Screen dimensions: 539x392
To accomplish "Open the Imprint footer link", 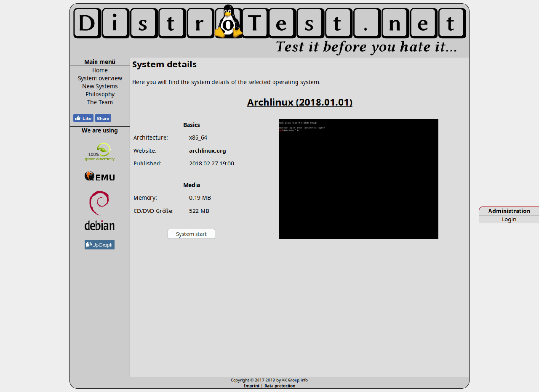I will click(x=251, y=386).
